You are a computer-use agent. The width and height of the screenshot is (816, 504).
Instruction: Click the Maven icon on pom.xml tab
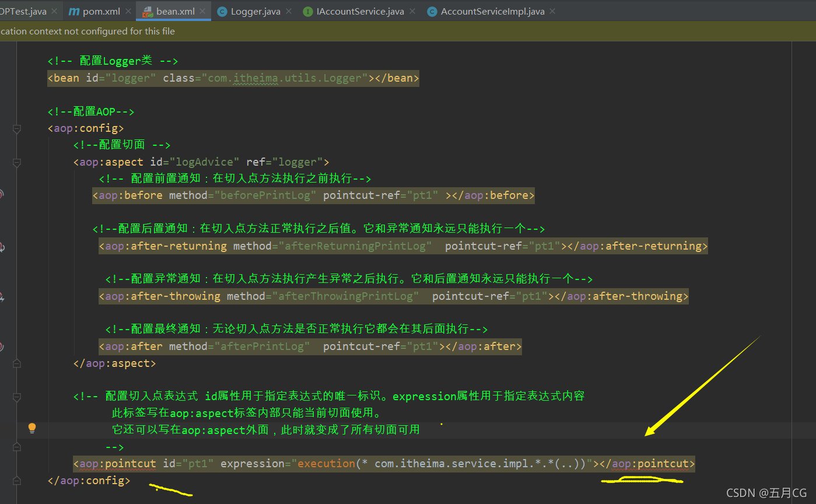[73, 11]
